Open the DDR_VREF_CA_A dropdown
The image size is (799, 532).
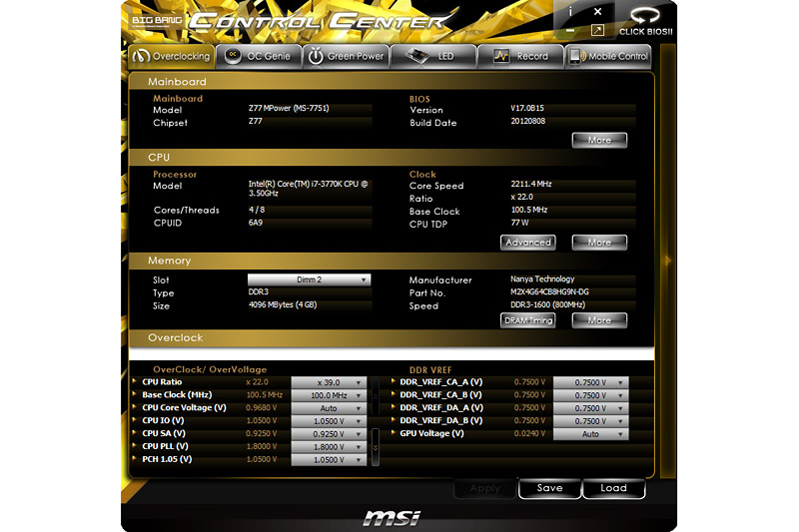[590, 382]
